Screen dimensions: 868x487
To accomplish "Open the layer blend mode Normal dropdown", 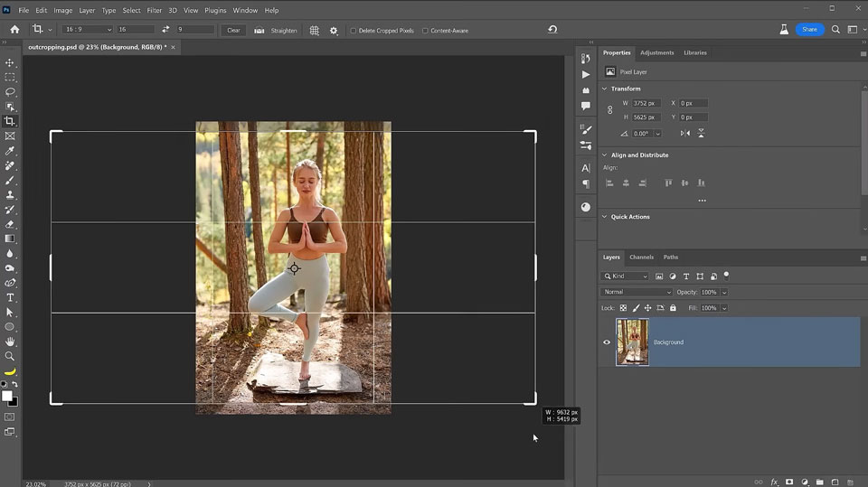I will [x=636, y=292].
